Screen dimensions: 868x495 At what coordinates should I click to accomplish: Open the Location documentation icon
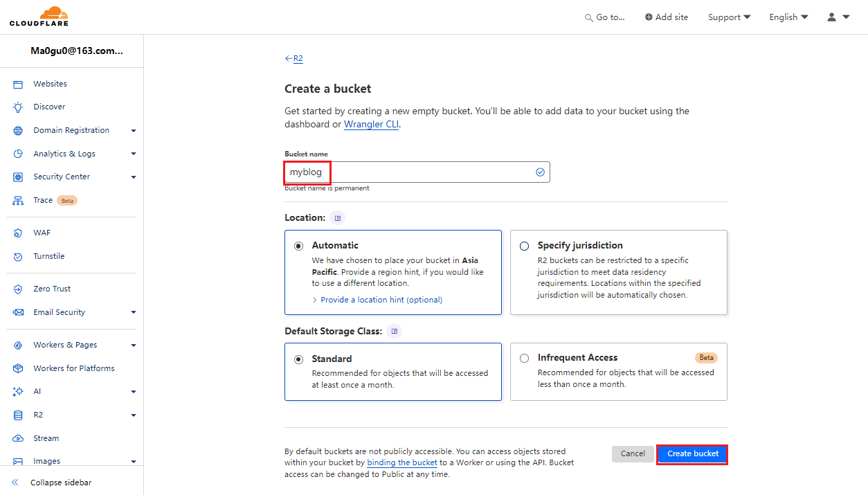tap(338, 218)
